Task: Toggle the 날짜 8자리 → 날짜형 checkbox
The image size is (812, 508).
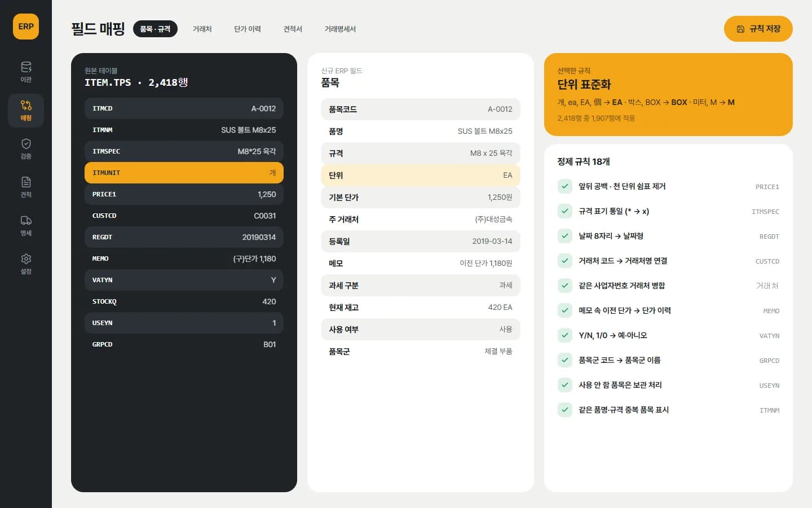Action: tap(564, 236)
